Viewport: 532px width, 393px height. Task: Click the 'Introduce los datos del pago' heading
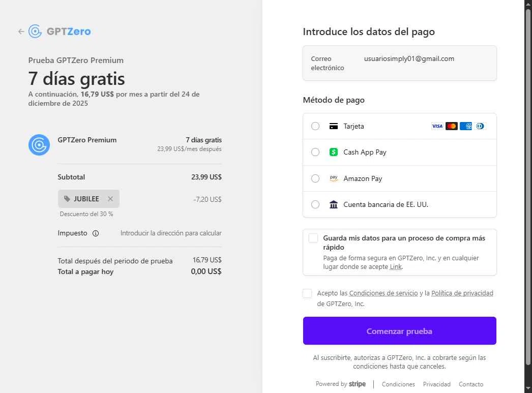pyautogui.click(x=369, y=32)
